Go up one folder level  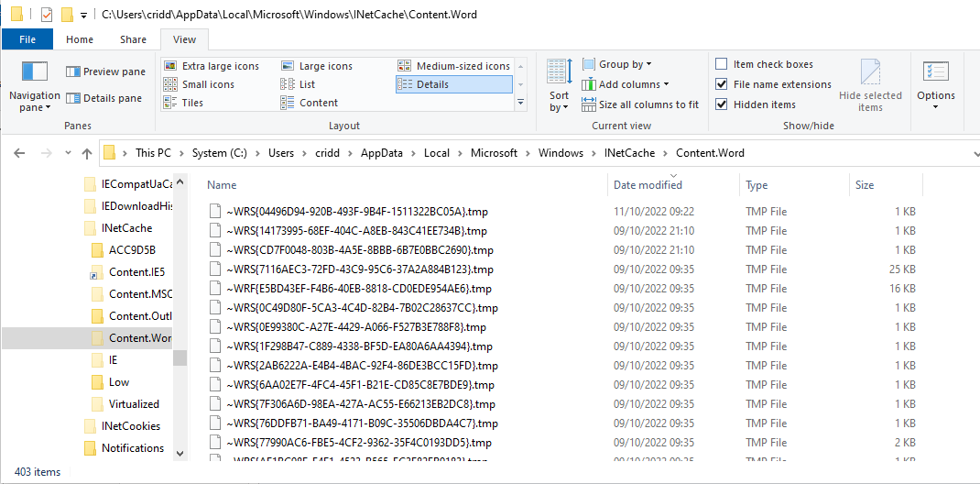pyautogui.click(x=87, y=153)
